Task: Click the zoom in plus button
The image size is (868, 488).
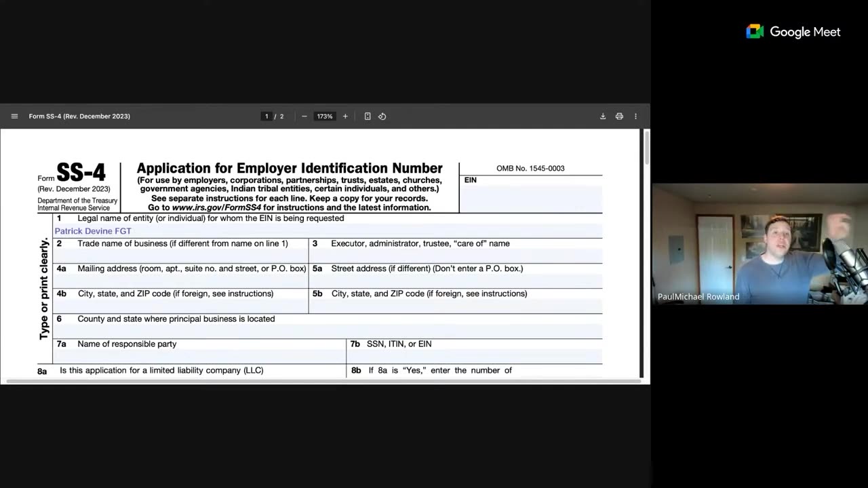Action: [345, 116]
